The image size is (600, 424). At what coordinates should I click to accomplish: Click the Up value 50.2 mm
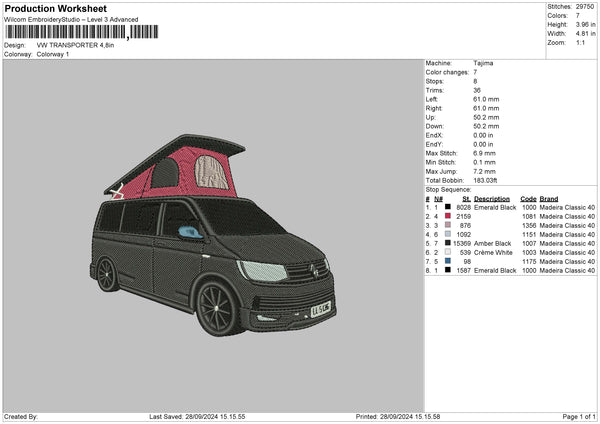[x=486, y=117]
